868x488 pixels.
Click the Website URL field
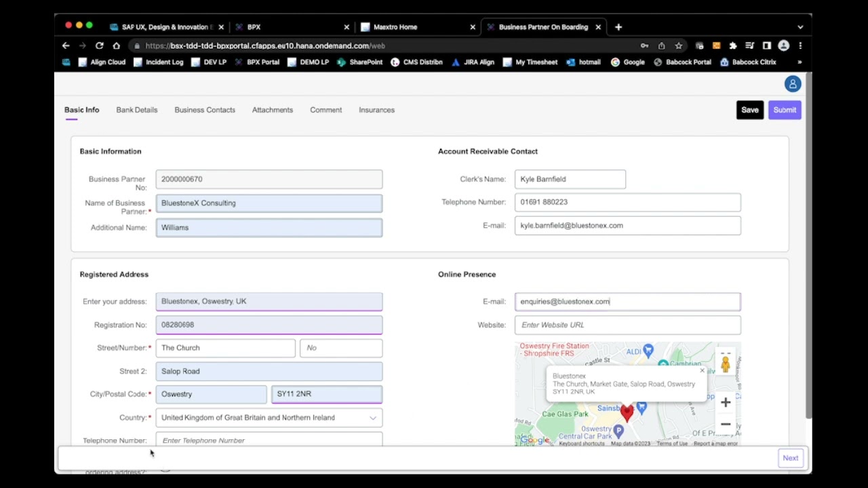pyautogui.click(x=627, y=325)
